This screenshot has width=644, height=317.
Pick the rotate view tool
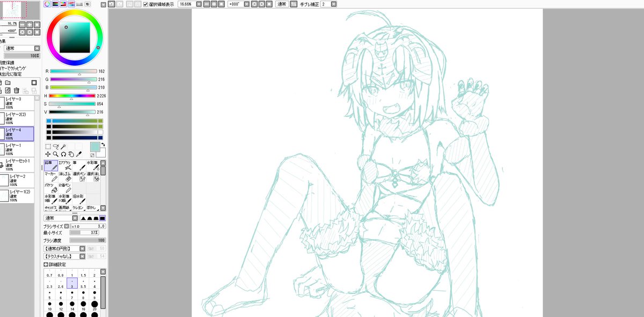(x=63, y=154)
